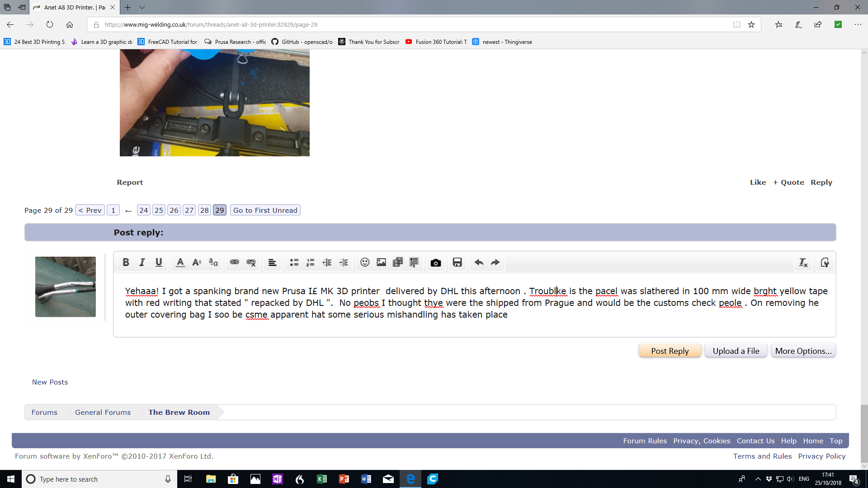Click the insert image icon
This screenshot has height=488, width=868.
381,263
